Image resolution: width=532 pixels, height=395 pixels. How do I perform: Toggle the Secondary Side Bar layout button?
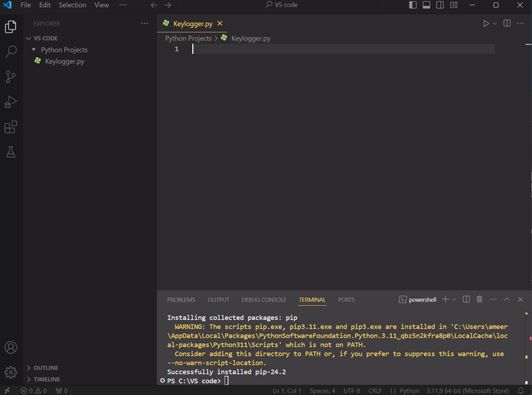tap(439, 5)
